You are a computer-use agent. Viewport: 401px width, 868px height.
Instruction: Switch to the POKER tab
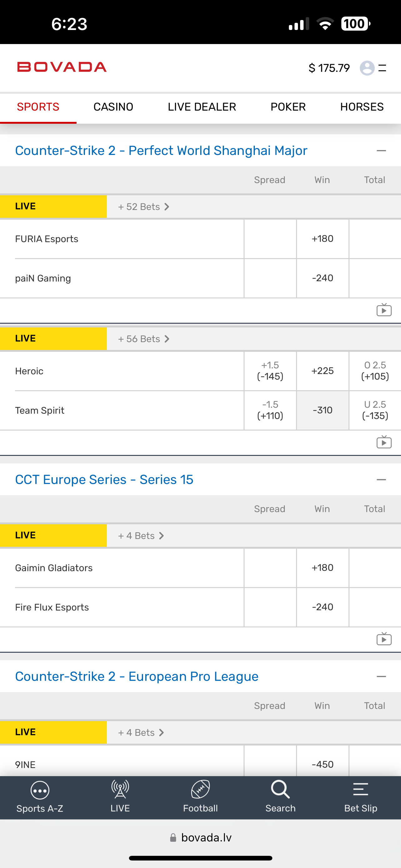click(x=288, y=107)
